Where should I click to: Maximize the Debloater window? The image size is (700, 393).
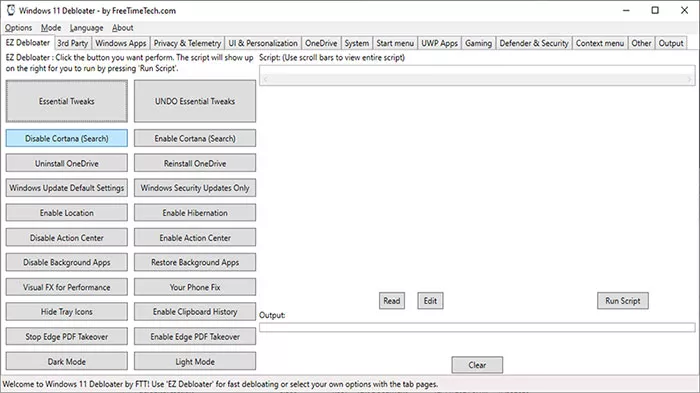[655, 10]
